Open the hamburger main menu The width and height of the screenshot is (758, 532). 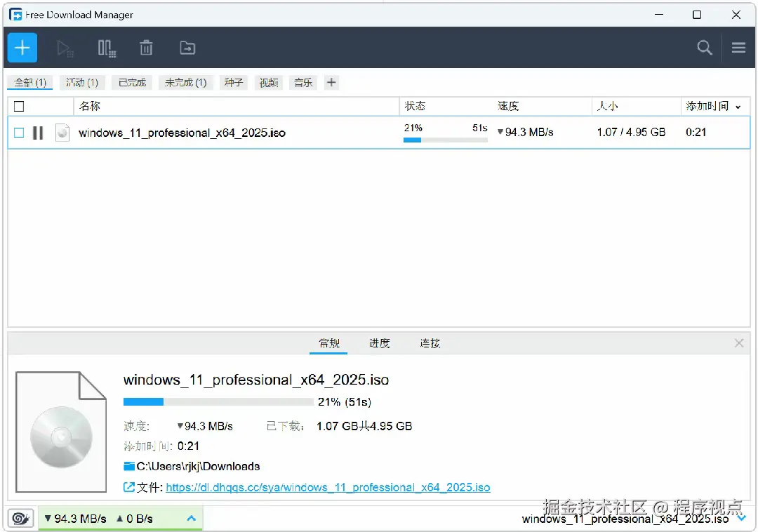point(738,47)
